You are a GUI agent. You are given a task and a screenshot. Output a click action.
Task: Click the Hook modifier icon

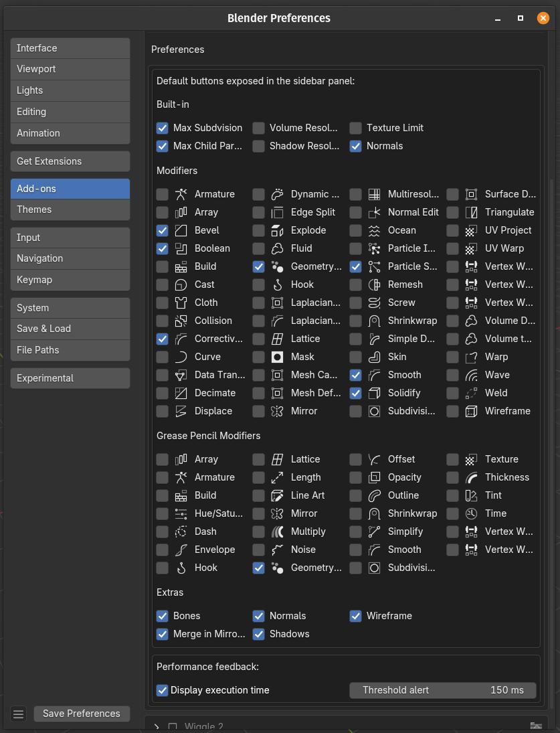(278, 284)
